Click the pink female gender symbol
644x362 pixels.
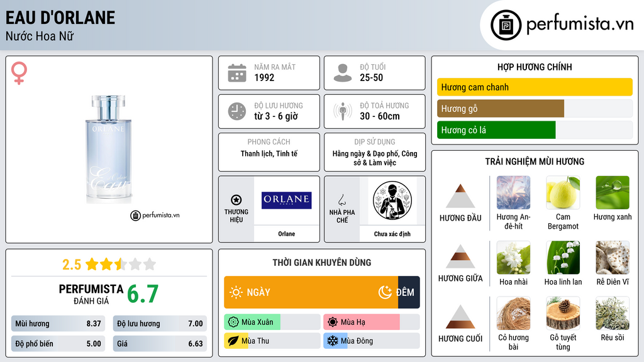pyautogui.click(x=19, y=73)
